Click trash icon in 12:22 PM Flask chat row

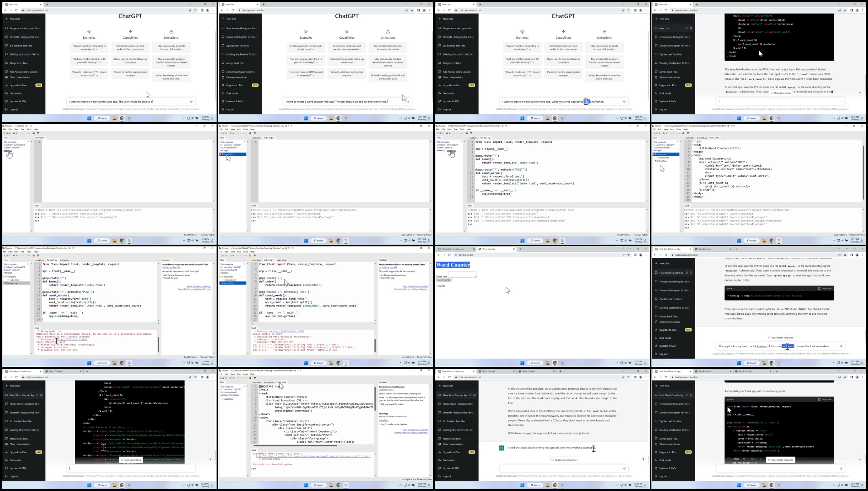[691, 273]
